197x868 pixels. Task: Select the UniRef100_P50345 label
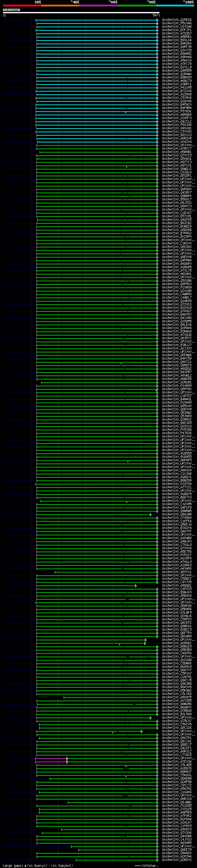[x=177, y=125]
